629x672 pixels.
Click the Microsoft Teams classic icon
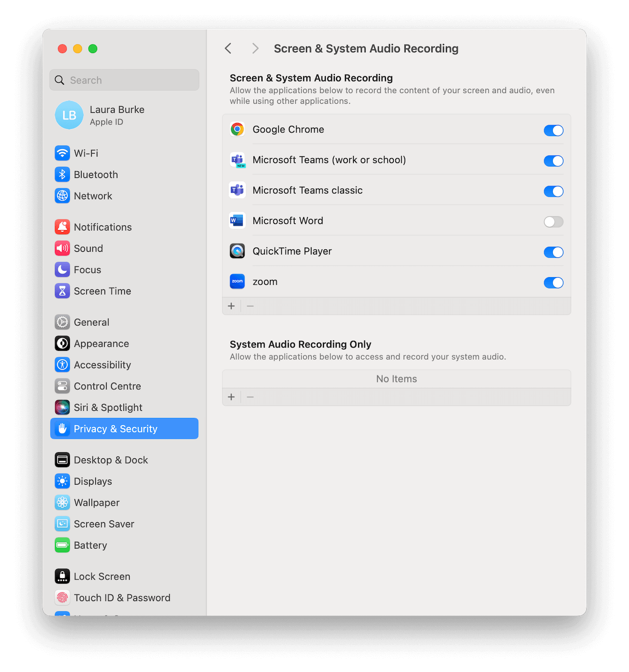[x=238, y=190]
